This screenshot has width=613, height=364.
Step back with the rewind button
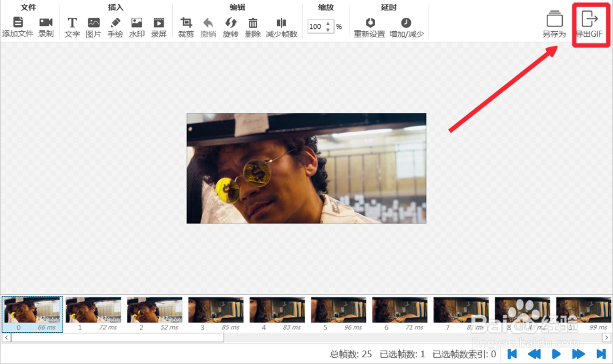coord(534,354)
